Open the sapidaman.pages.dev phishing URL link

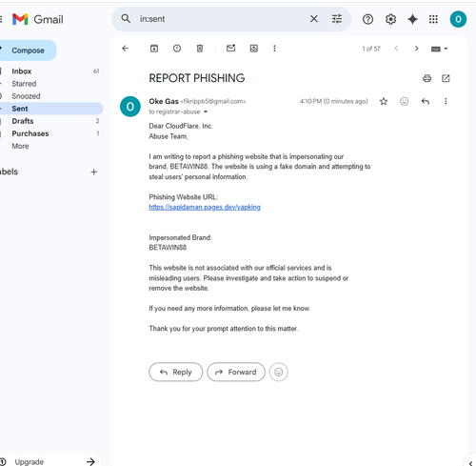click(x=205, y=207)
